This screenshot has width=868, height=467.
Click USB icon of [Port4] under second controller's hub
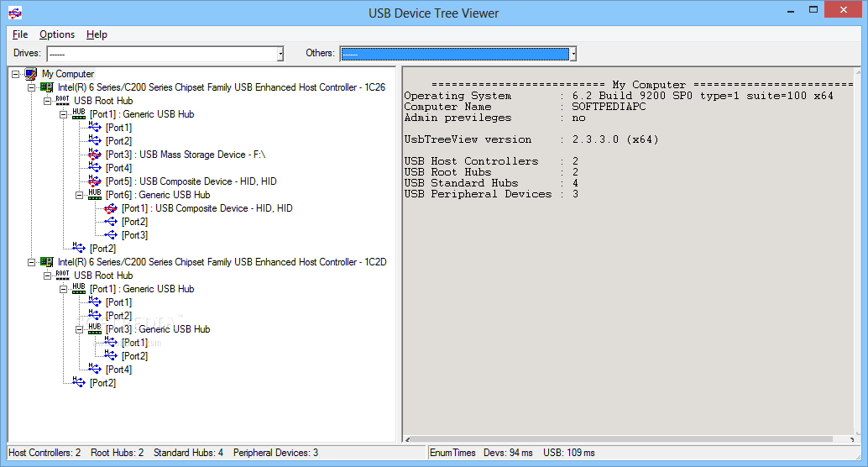point(95,369)
